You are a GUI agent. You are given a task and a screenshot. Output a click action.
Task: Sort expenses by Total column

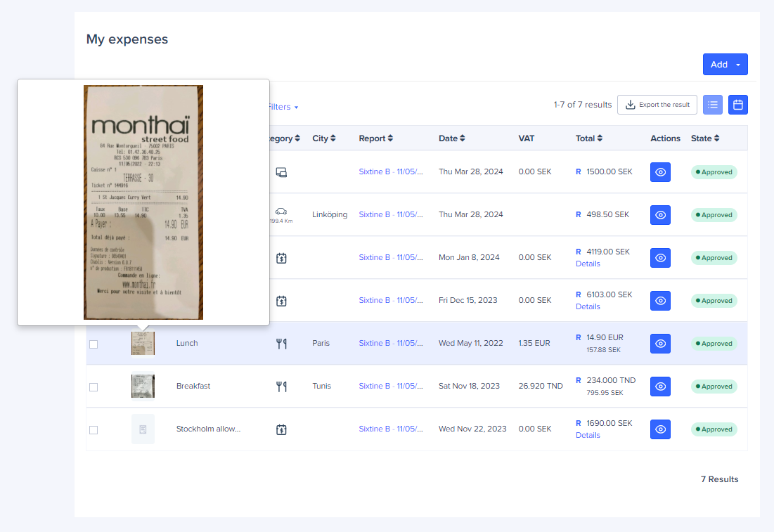[x=589, y=138]
